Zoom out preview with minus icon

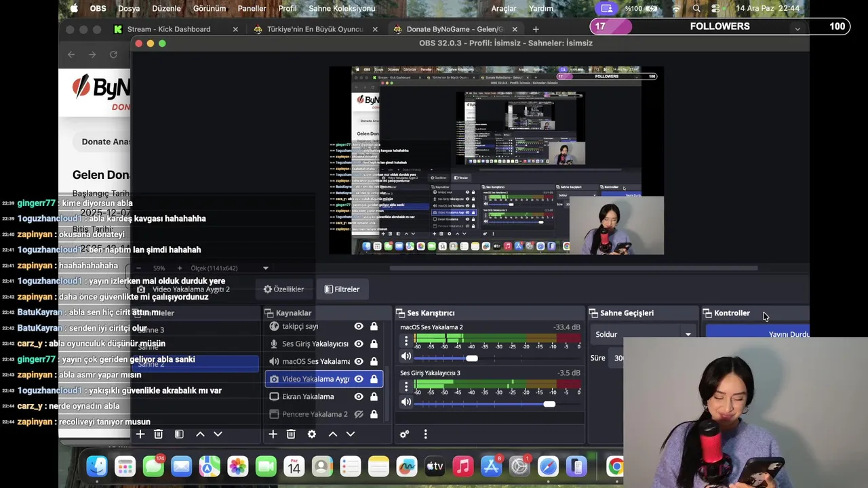coord(139,268)
